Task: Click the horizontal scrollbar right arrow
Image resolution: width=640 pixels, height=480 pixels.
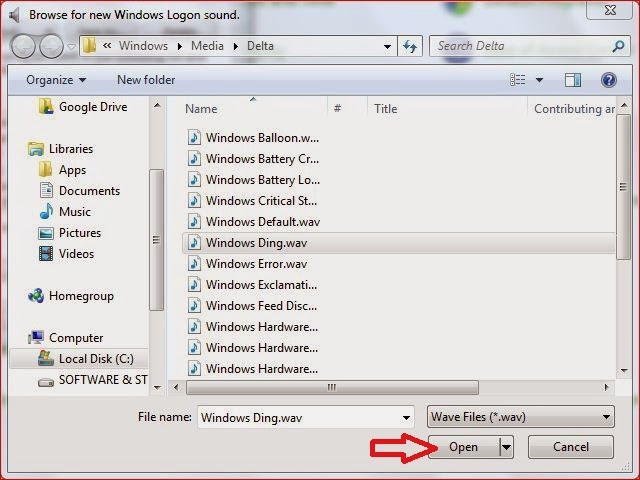Action: 607,387
